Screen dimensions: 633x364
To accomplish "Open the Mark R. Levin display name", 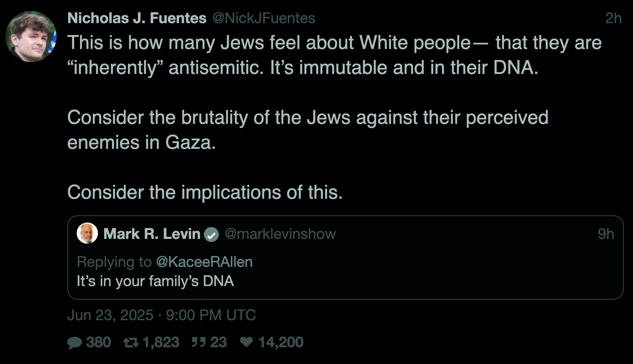I will click(x=152, y=234).
